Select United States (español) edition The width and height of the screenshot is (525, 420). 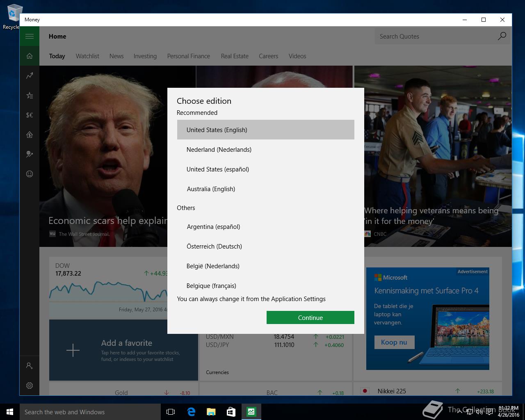pos(266,169)
